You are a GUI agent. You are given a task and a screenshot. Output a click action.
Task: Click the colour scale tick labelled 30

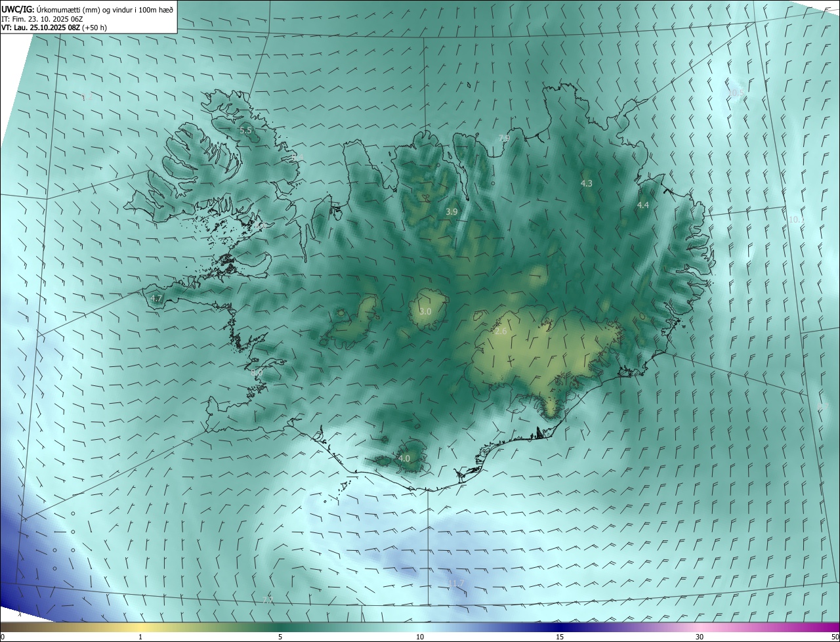click(700, 637)
